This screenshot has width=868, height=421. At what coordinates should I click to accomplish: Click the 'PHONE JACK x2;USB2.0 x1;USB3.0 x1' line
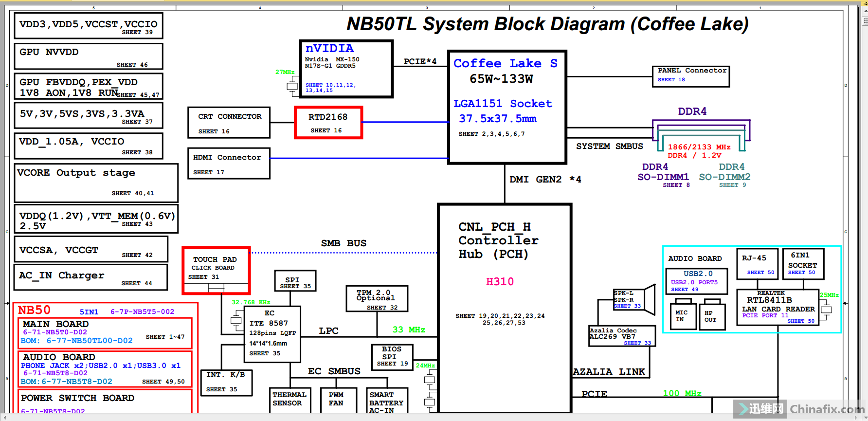click(101, 366)
